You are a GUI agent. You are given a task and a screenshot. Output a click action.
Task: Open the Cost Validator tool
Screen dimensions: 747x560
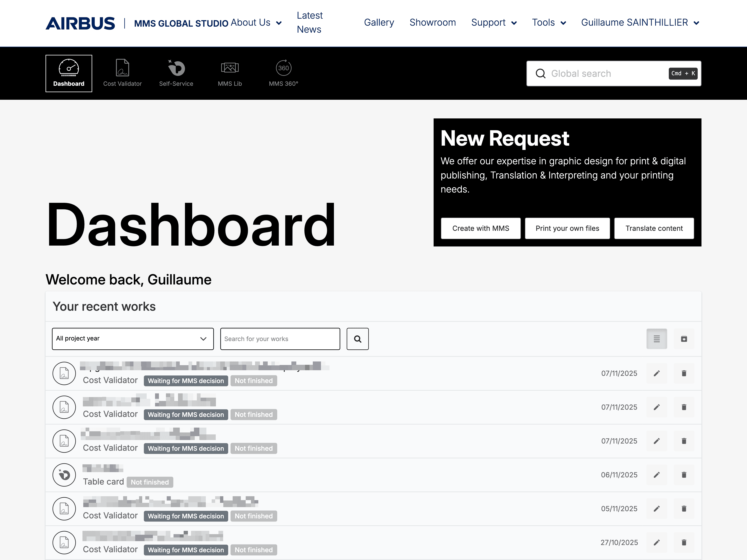pos(122,73)
